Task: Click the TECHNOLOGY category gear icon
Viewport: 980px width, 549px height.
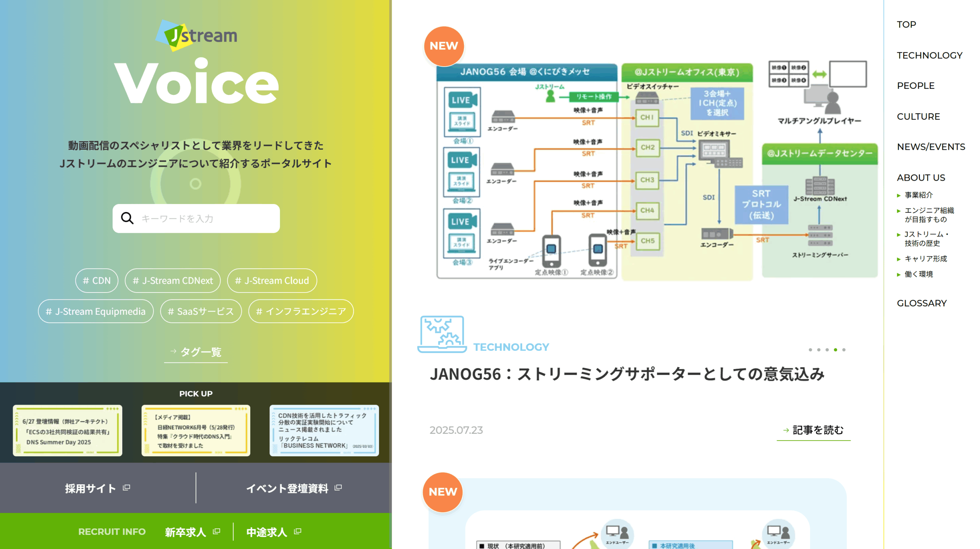Action: [442, 334]
